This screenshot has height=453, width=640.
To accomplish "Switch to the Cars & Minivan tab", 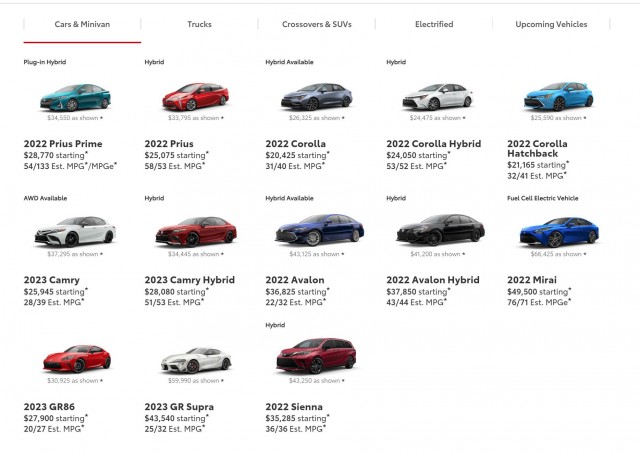I will [x=82, y=24].
